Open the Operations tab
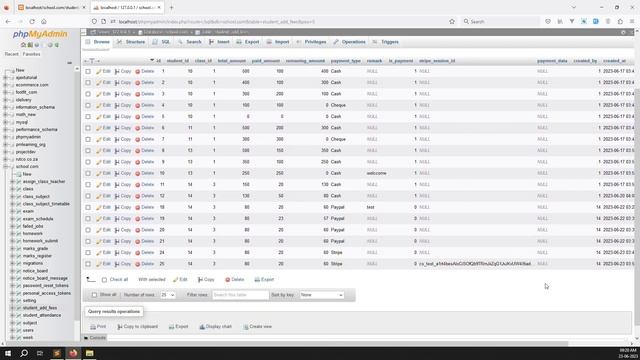 349,42
